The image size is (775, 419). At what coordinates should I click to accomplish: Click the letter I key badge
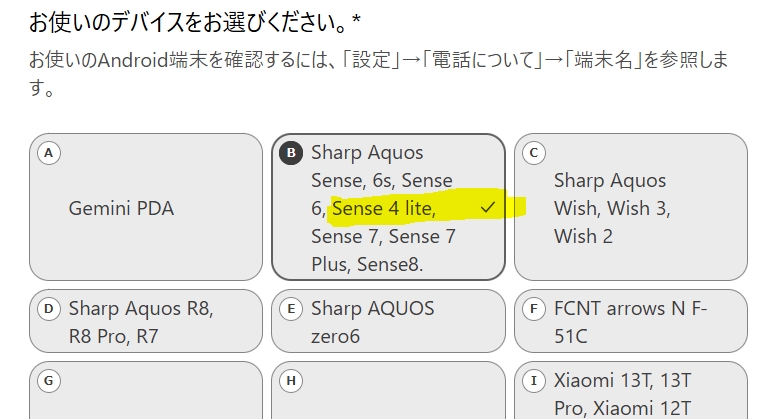(x=533, y=381)
